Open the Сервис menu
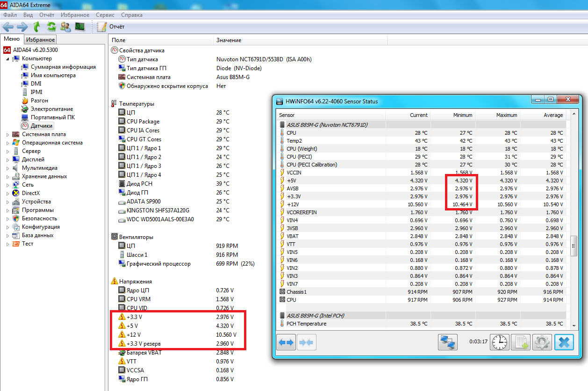 click(x=105, y=15)
